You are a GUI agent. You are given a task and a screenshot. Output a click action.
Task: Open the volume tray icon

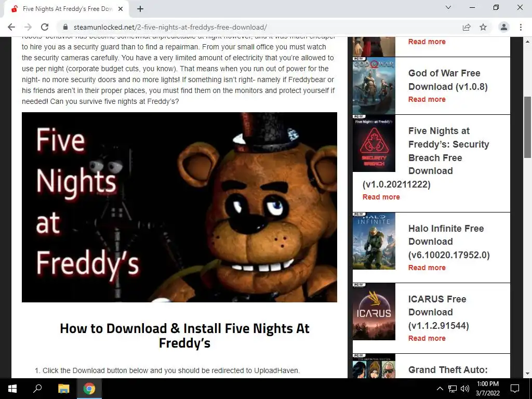tap(465, 389)
